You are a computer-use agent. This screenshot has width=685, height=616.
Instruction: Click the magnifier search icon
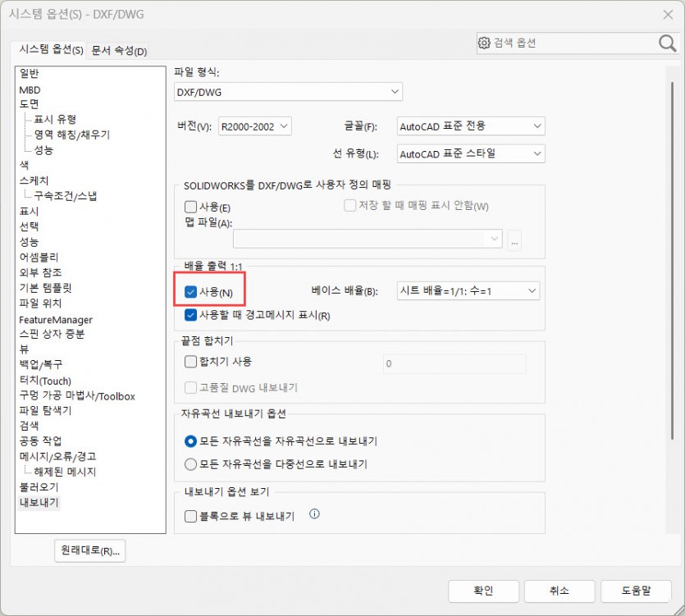point(667,43)
